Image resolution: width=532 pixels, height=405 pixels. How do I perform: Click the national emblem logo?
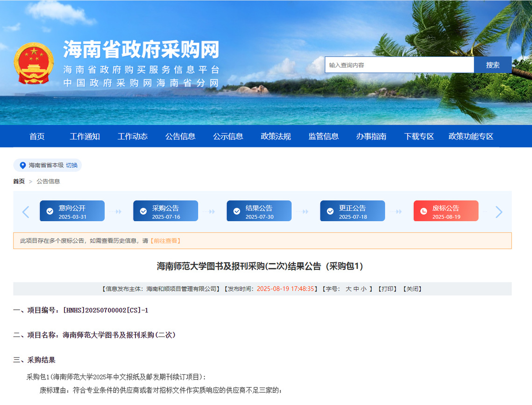[34, 63]
